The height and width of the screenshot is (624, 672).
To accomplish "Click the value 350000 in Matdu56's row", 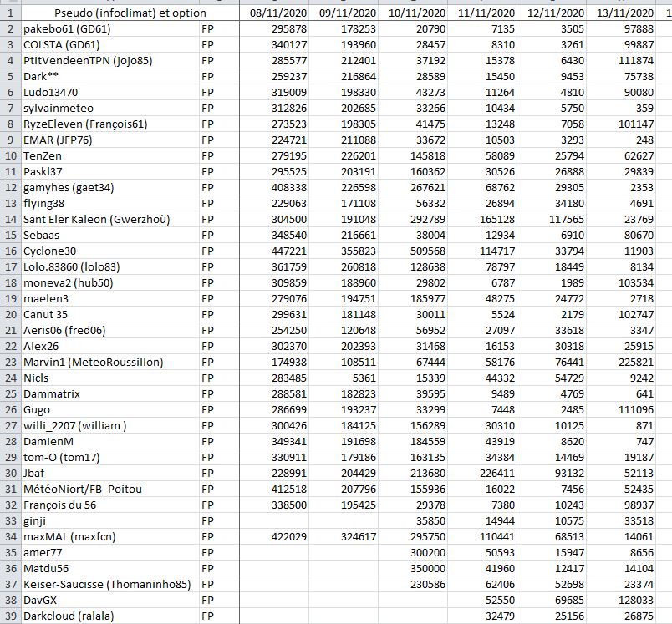I will pyautogui.click(x=413, y=568).
